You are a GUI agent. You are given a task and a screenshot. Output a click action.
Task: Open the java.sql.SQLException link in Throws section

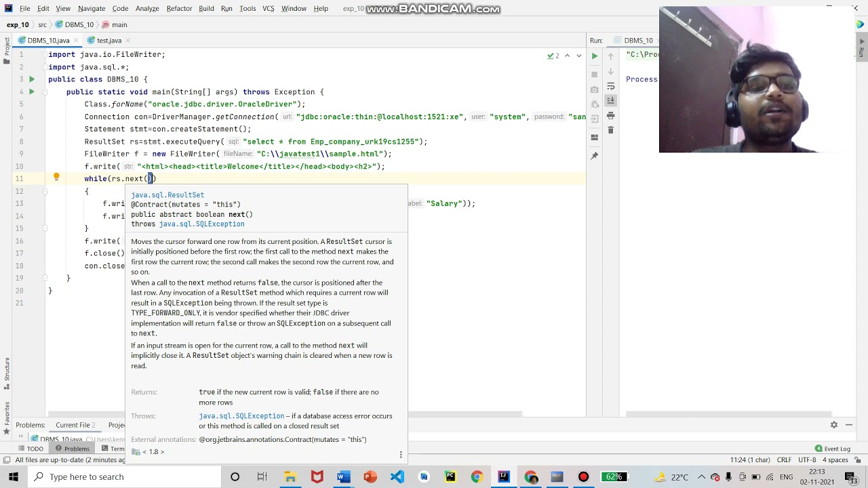coord(241,415)
